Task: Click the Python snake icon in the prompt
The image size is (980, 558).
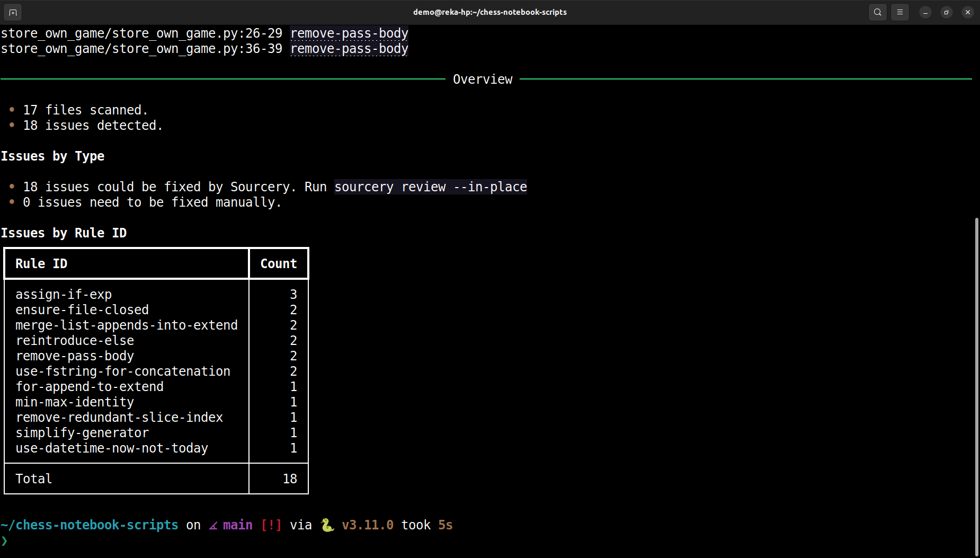Action: (327, 525)
